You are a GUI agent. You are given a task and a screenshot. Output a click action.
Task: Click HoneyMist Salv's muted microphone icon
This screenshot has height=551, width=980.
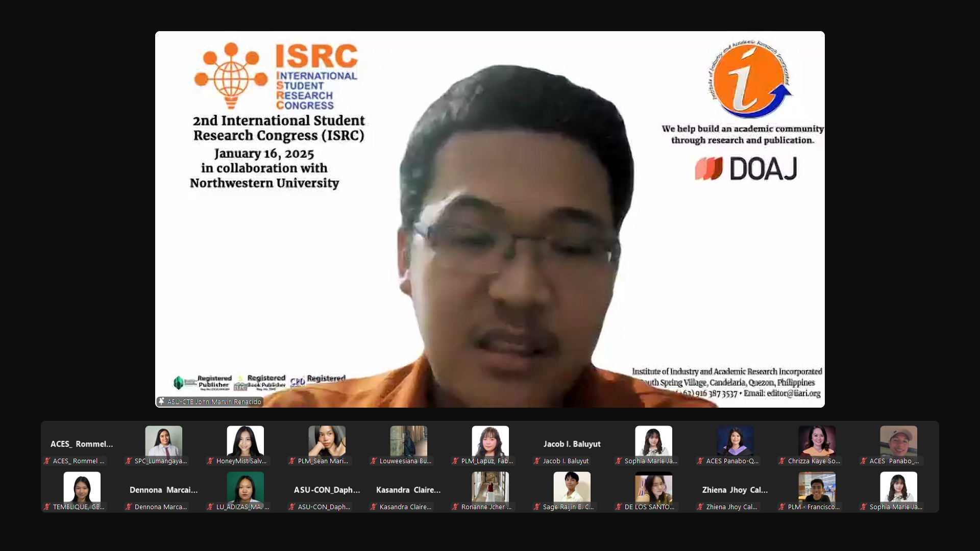click(x=210, y=461)
